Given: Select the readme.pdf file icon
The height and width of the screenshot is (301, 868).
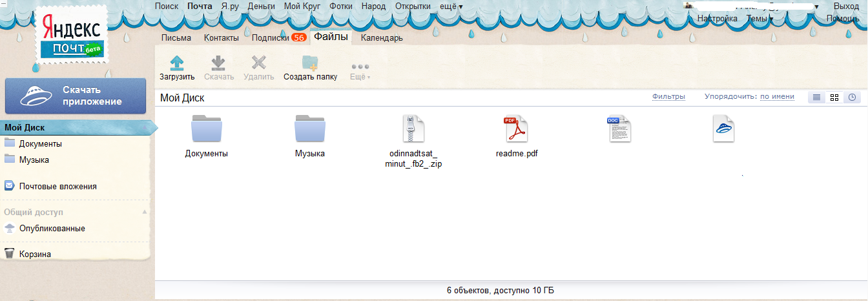Looking at the screenshot, I should tap(517, 128).
